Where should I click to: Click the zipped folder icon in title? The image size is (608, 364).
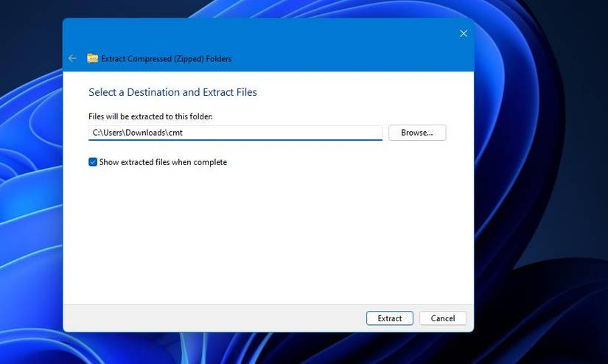(92, 58)
